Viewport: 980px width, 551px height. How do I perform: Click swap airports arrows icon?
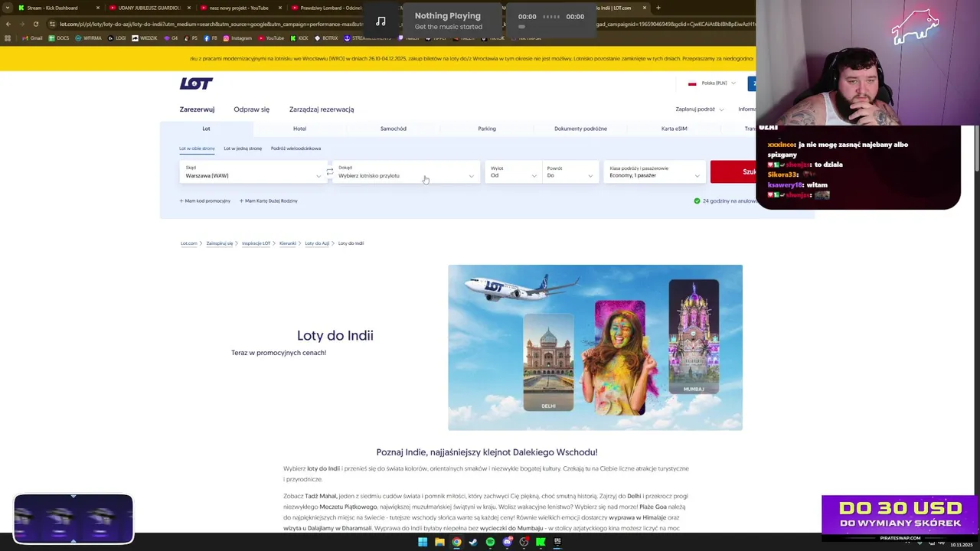pyautogui.click(x=330, y=171)
